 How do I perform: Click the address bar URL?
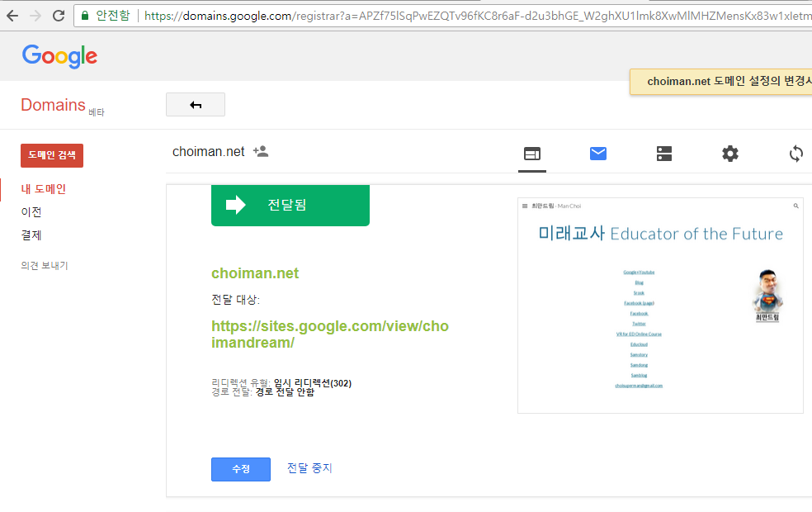(476, 16)
